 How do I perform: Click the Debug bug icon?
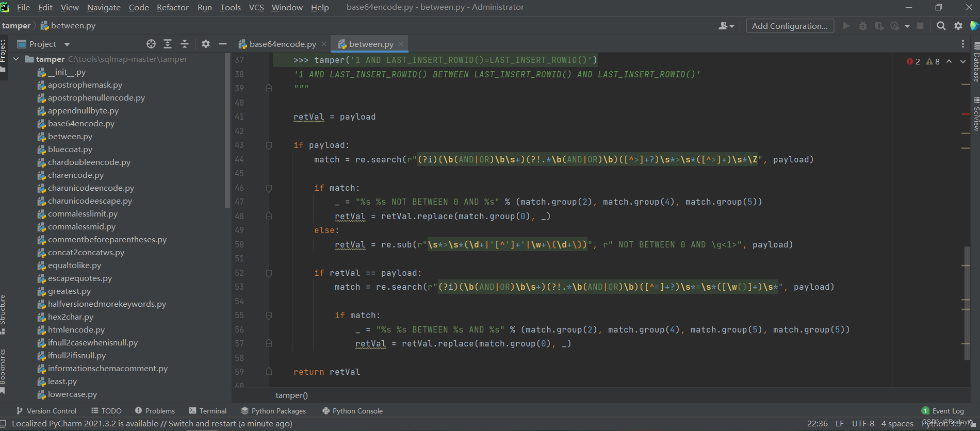862,26
